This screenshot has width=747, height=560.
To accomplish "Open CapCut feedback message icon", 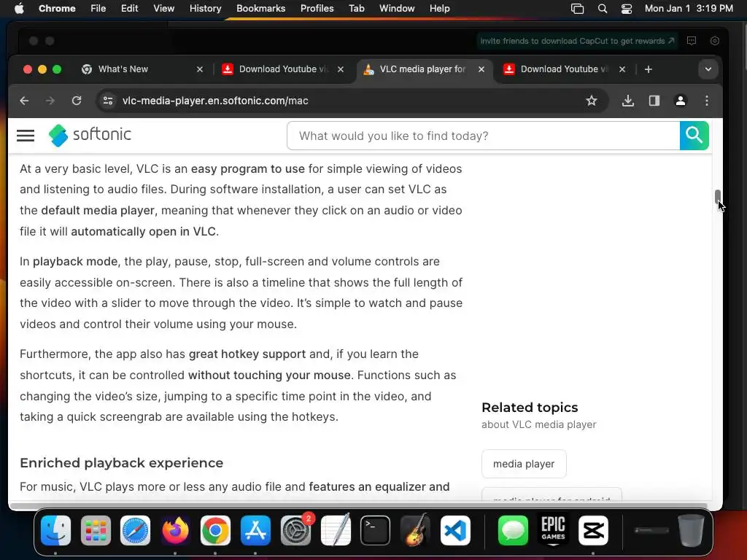I will coord(692,41).
